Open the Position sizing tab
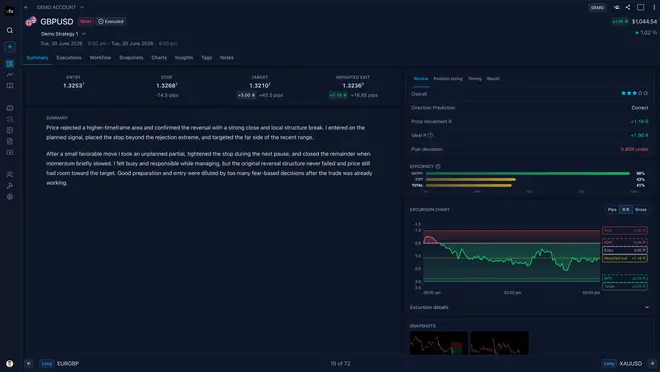Image resolution: width=660 pixels, height=372 pixels. pyautogui.click(x=448, y=79)
